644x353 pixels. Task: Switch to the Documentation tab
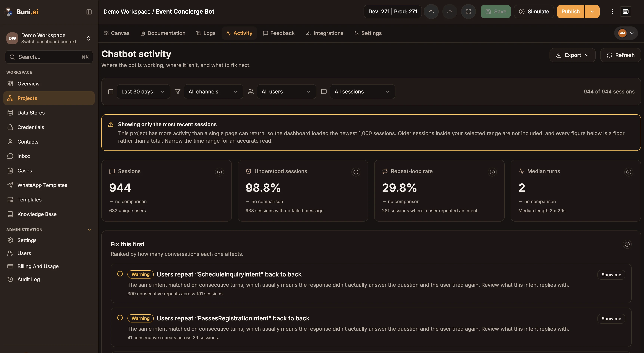click(x=163, y=33)
